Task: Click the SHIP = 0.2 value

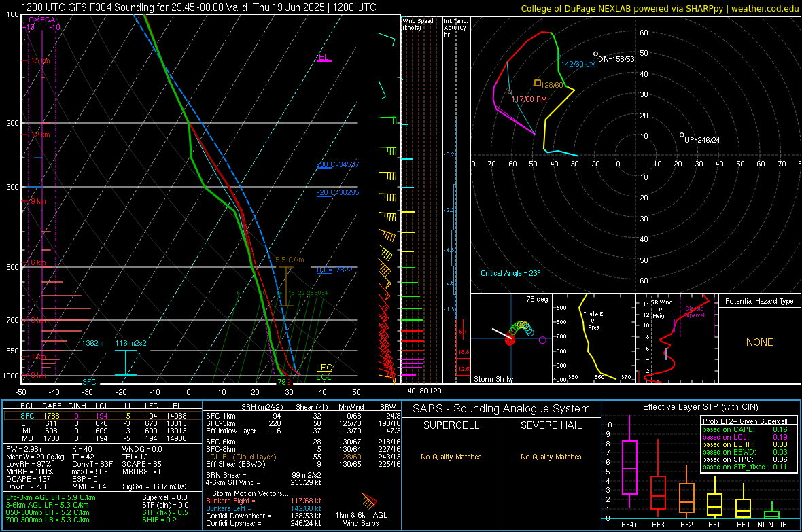Action: point(159,520)
